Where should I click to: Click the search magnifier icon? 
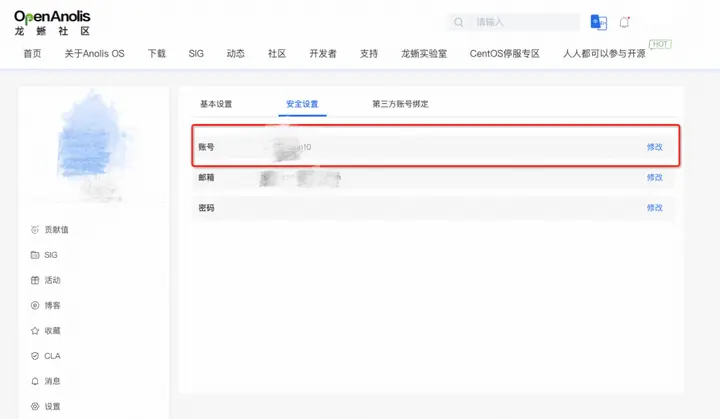(x=458, y=22)
